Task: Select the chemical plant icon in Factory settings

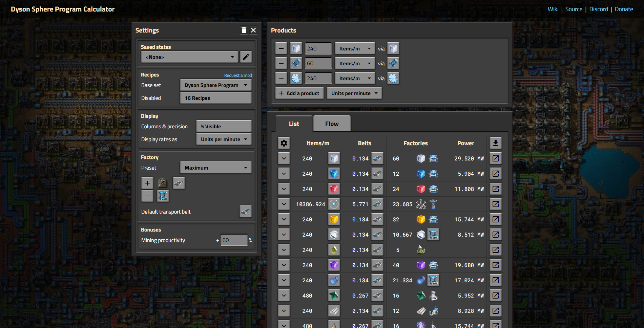Action: (163, 196)
